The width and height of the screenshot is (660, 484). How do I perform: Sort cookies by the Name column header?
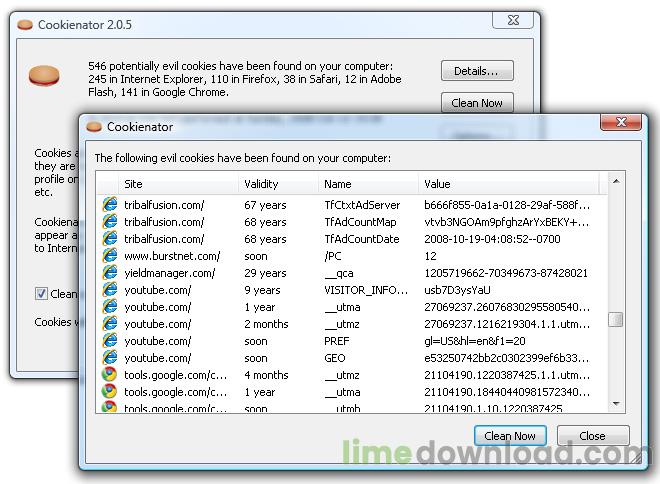[369, 184]
